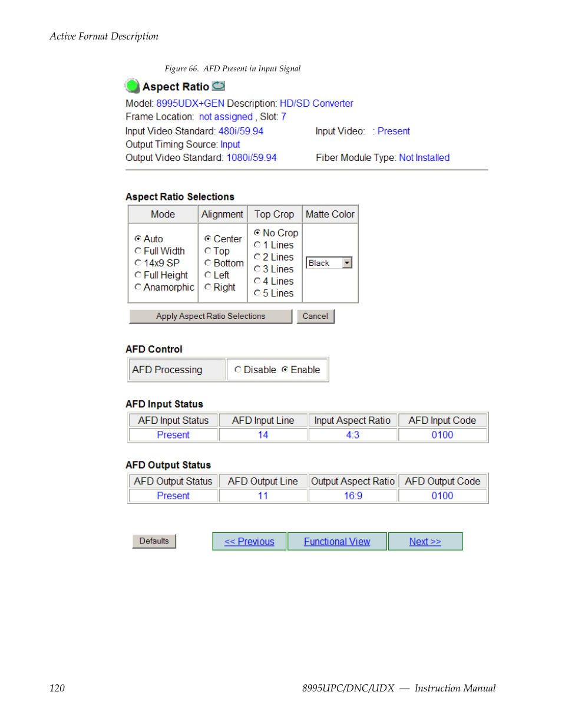Click the Defaults button

coord(154,541)
